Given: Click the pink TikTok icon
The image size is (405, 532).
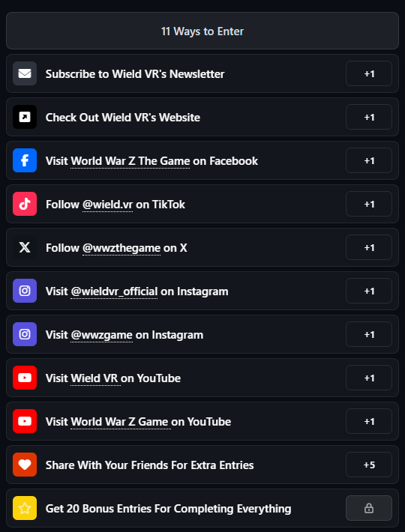Looking at the screenshot, I should (25, 204).
